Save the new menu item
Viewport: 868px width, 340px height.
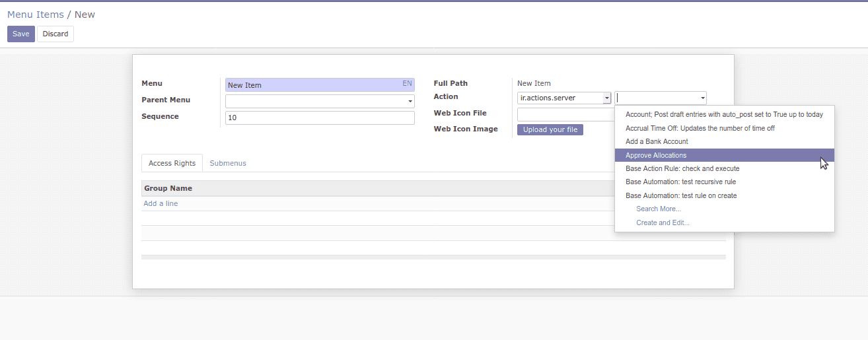click(21, 34)
